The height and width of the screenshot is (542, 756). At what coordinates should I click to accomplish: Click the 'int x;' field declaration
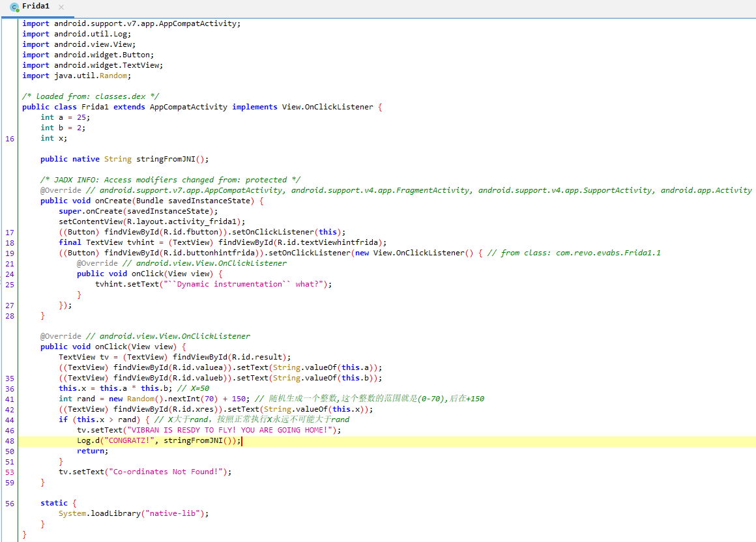pos(53,138)
